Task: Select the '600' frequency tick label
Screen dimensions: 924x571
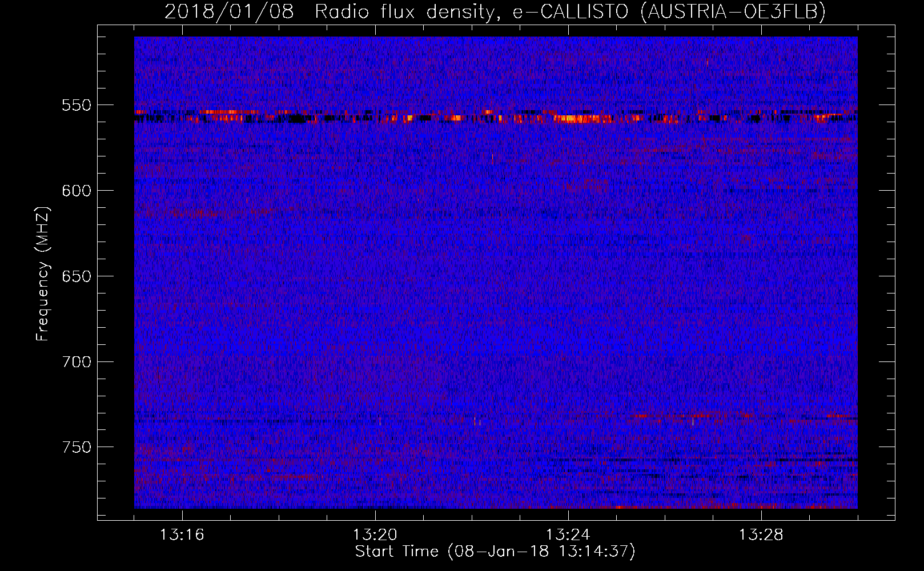Action: 77,191
